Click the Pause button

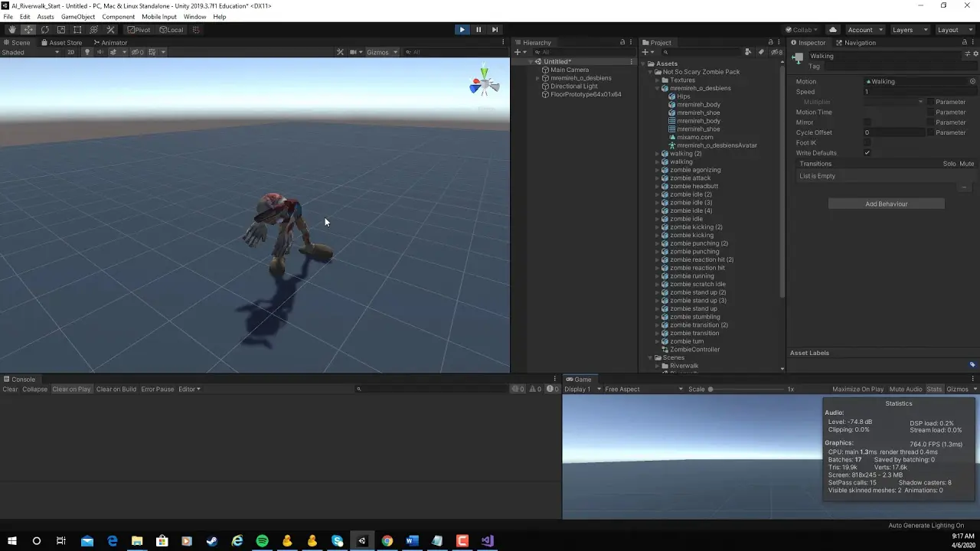[479, 30]
